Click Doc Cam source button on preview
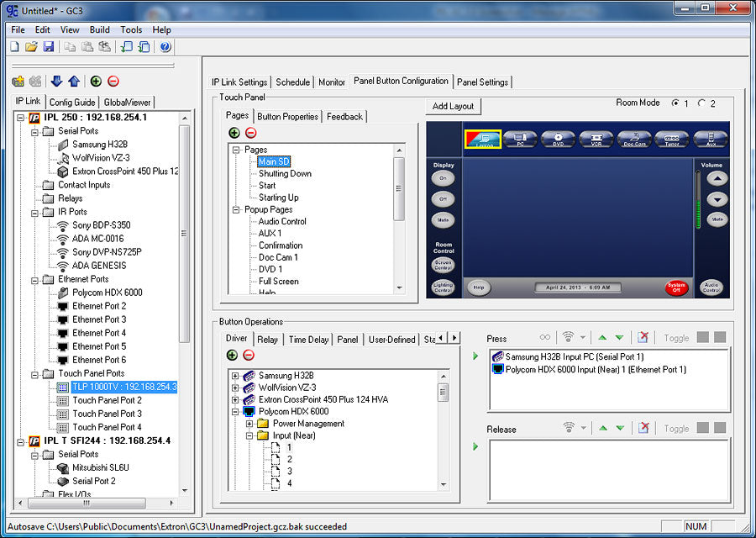Viewport: 756px width, 538px height. (634, 139)
